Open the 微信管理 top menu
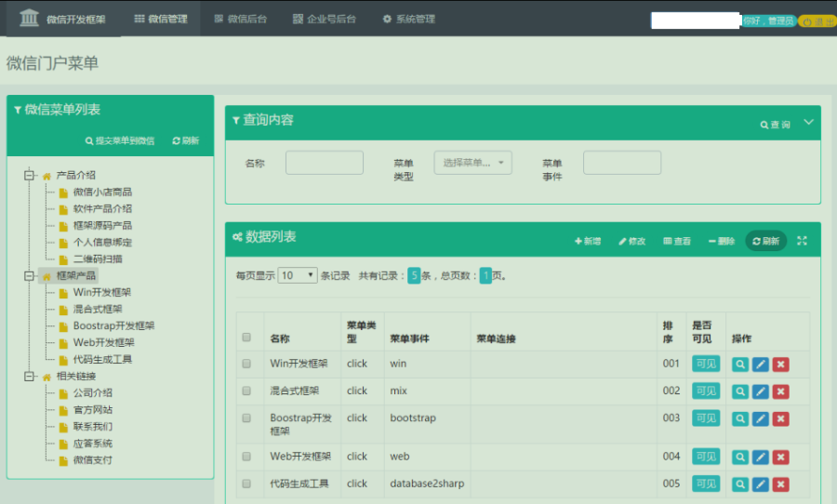 click(x=160, y=19)
